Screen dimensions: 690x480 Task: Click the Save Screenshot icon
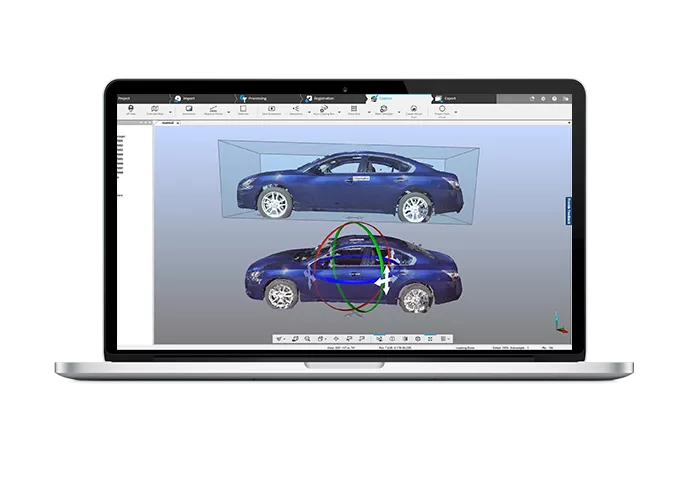pos(272,110)
